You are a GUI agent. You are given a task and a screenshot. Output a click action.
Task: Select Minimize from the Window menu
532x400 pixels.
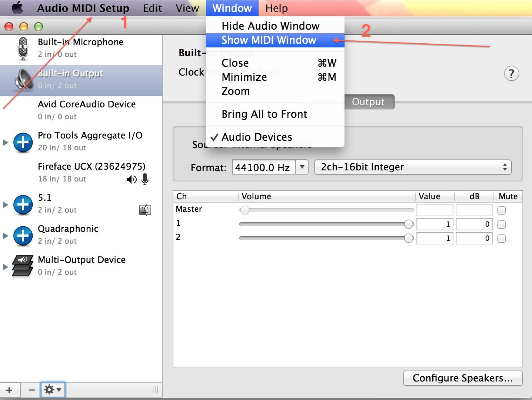point(275,77)
